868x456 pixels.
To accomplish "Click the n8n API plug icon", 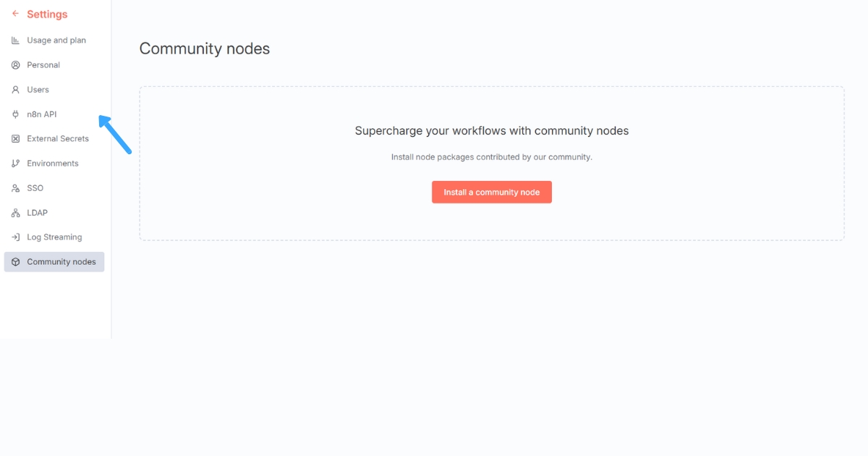I will click(x=16, y=114).
